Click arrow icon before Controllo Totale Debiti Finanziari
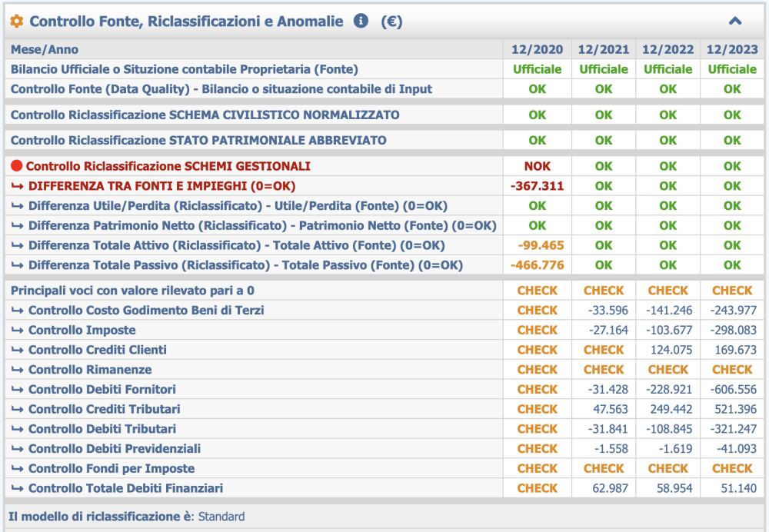This screenshot has height=532, width=769. click(x=17, y=488)
